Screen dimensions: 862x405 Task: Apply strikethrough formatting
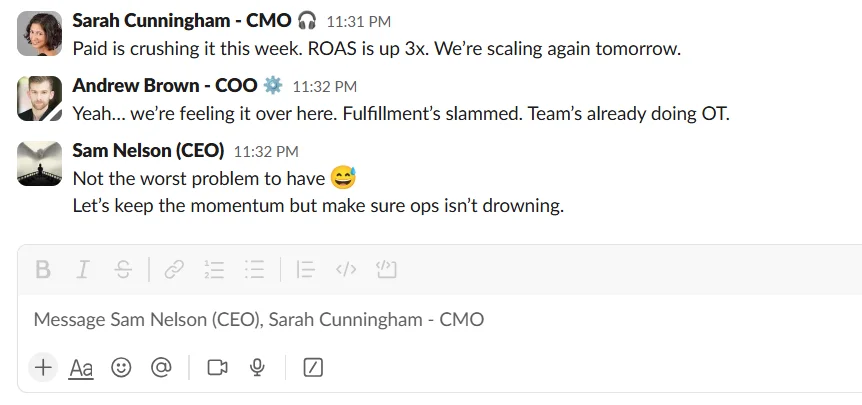click(124, 270)
